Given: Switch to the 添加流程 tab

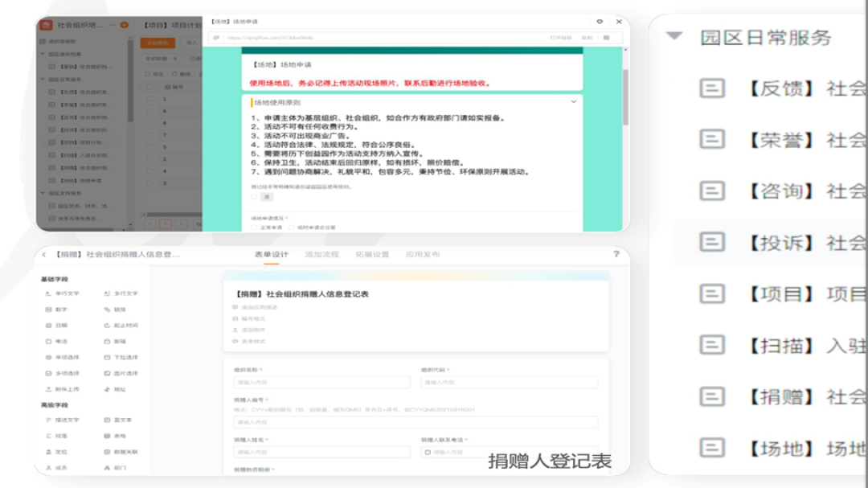Looking at the screenshot, I should pos(321,255).
